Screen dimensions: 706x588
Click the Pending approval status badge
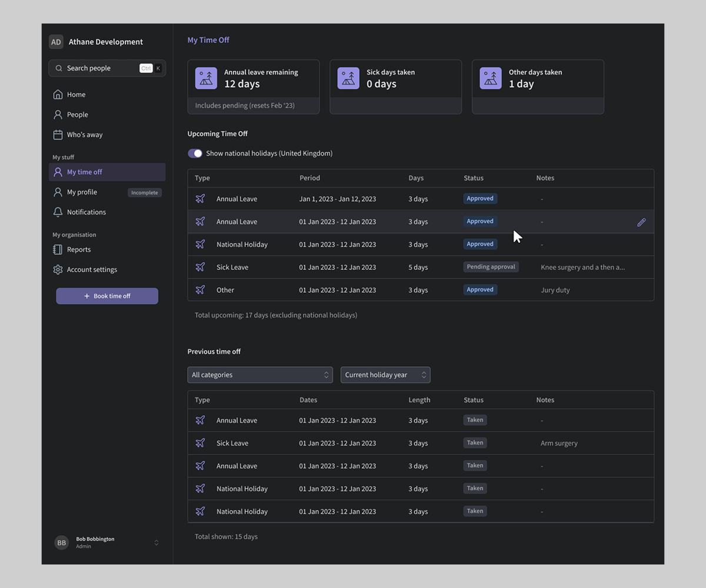491,267
